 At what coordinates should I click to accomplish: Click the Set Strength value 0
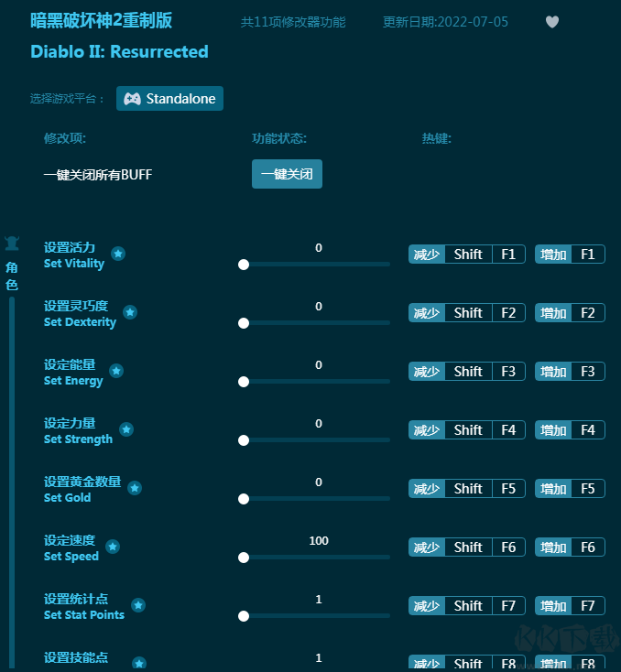pyautogui.click(x=319, y=424)
